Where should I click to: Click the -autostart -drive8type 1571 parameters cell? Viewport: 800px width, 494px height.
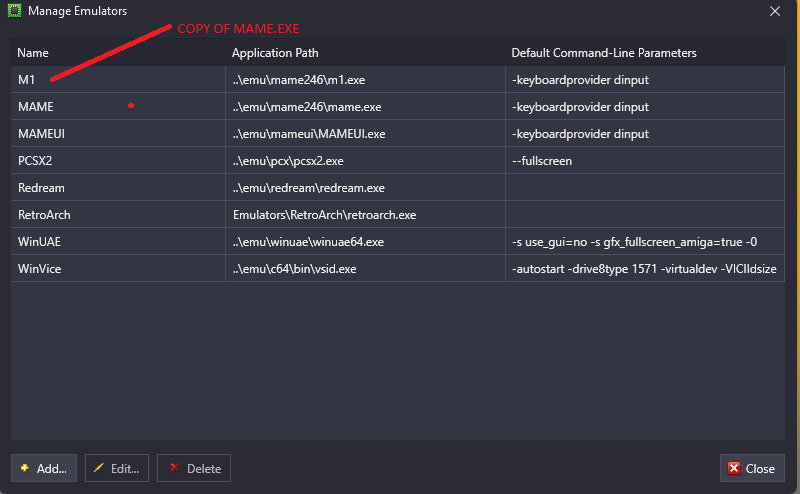[x=645, y=269]
